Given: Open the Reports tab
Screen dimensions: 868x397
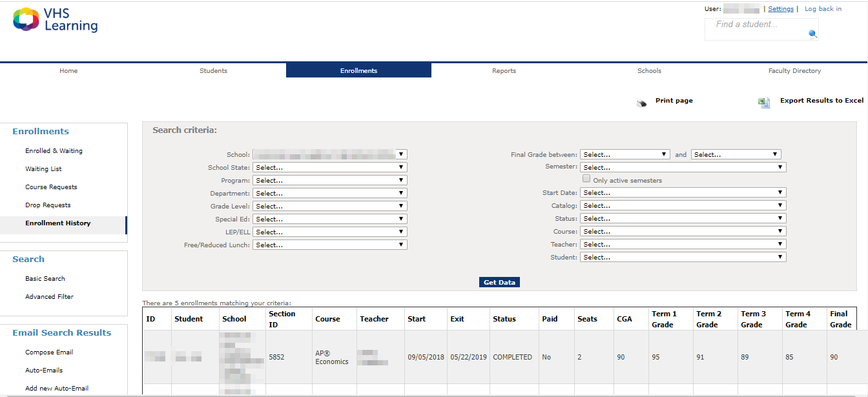Looking at the screenshot, I should [x=504, y=71].
